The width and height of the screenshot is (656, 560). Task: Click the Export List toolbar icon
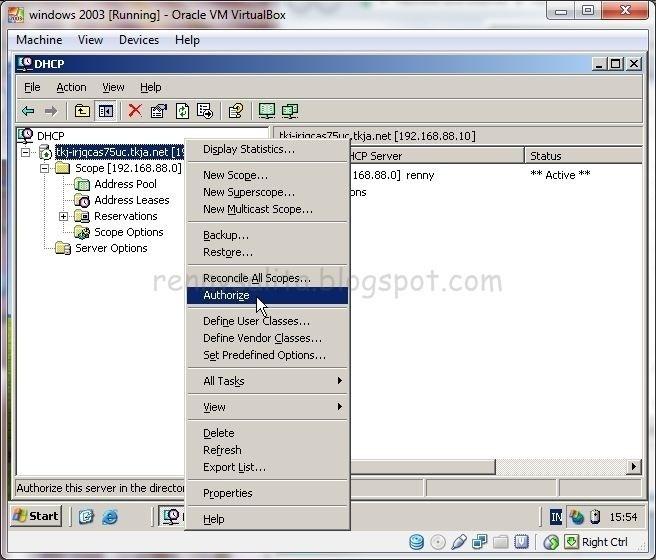click(205, 111)
